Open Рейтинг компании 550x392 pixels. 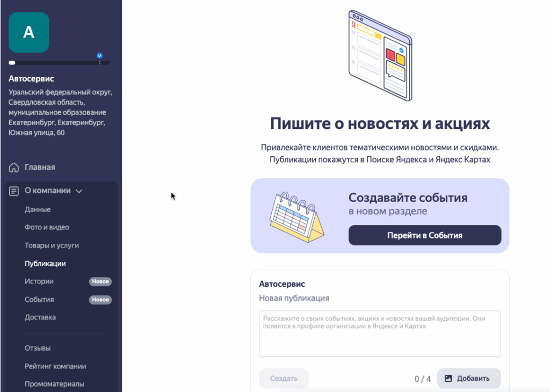(x=55, y=366)
